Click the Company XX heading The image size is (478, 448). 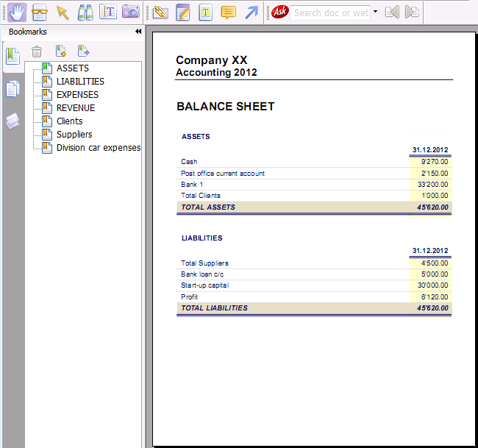(x=212, y=60)
